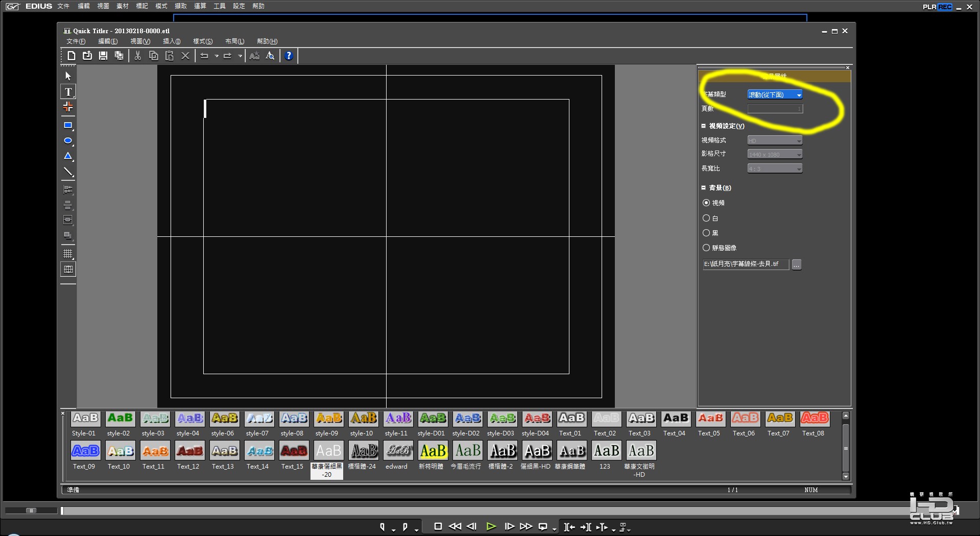Apply the style-10 text style thumbnail
Image resolution: width=980 pixels, height=536 pixels.
(x=362, y=424)
